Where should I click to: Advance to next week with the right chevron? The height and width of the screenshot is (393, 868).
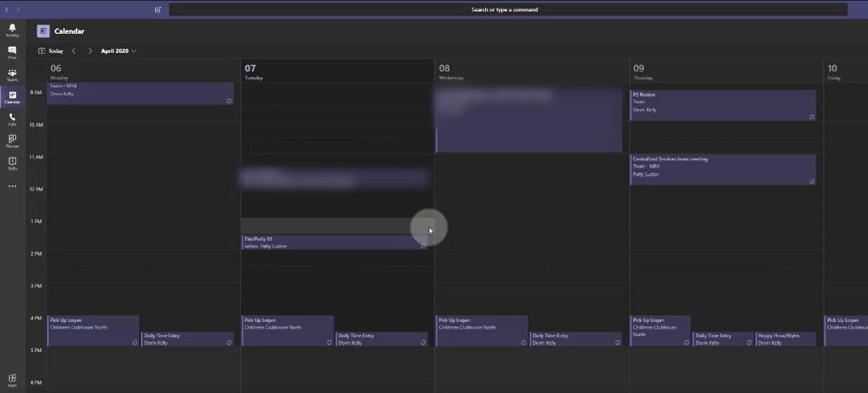click(x=90, y=51)
